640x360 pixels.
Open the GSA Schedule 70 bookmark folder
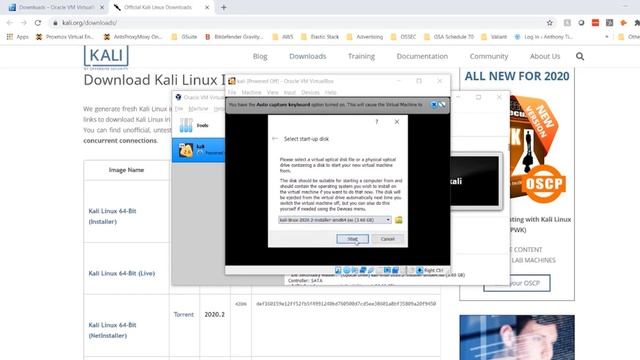click(449, 37)
